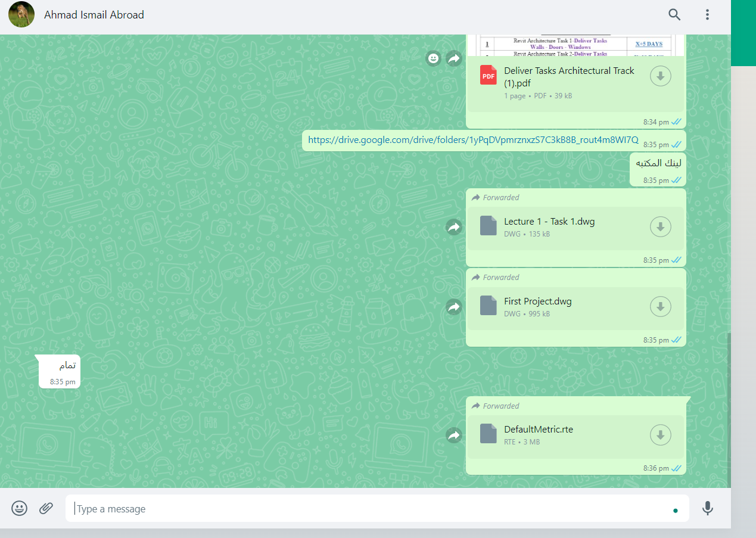Open the PDF document preview thumbnail

(x=575, y=45)
